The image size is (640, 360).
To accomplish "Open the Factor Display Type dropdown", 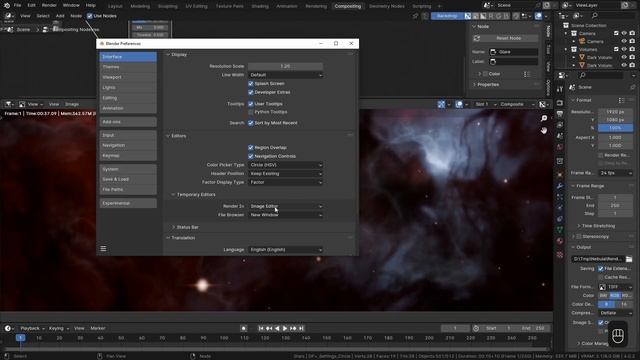I will [285, 182].
